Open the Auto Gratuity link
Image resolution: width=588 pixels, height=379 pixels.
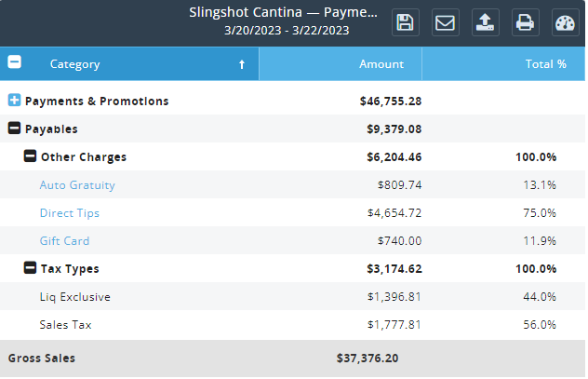click(x=77, y=185)
